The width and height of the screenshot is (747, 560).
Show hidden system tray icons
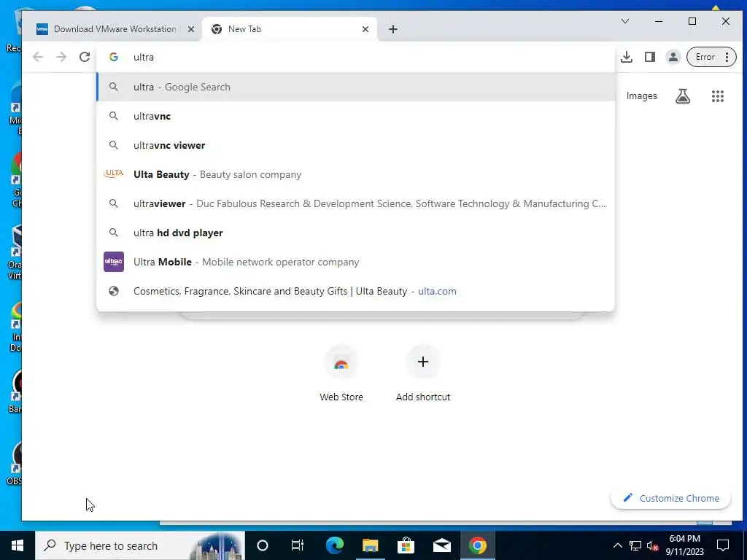[x=617, y=545]
